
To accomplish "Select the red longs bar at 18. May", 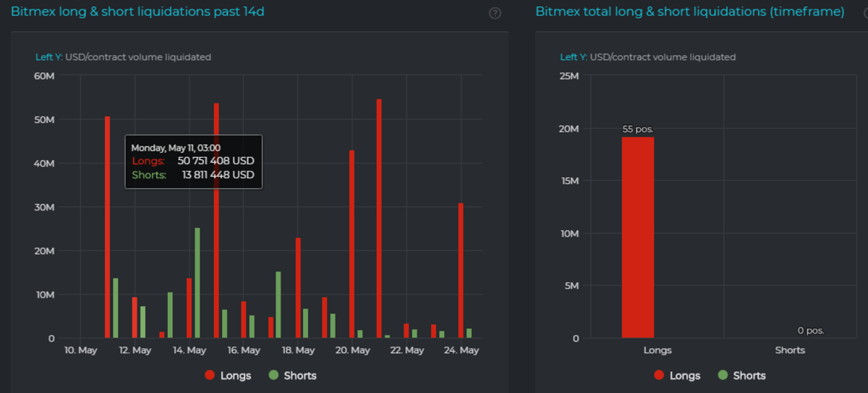I will pyautogui.click(x=298, y=288).
